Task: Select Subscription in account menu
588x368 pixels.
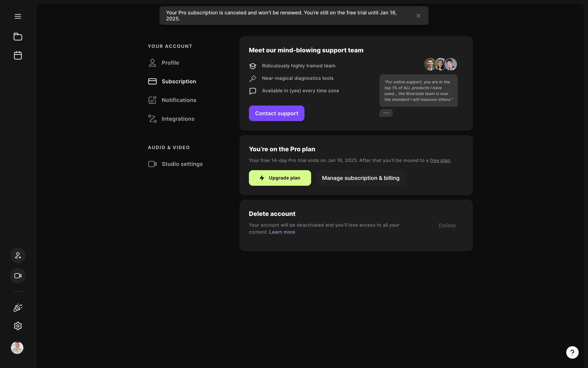Action: point(179,81)
